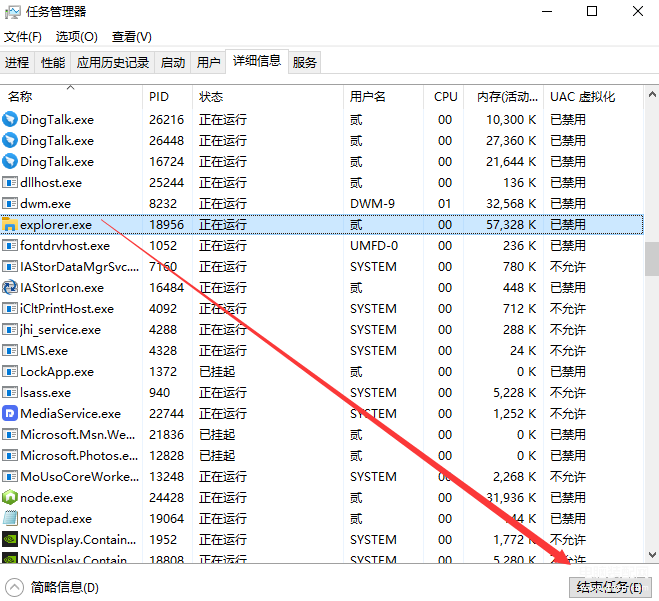
Task: Click the MoUsoCoreWorker process icon
Action: 10,477
